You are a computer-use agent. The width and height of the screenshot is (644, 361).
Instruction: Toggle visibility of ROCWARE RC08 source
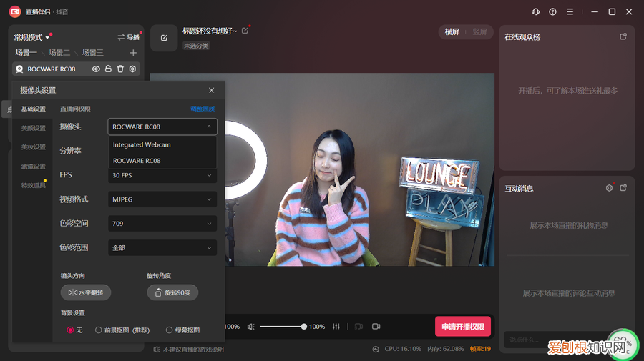pos(96,69)
